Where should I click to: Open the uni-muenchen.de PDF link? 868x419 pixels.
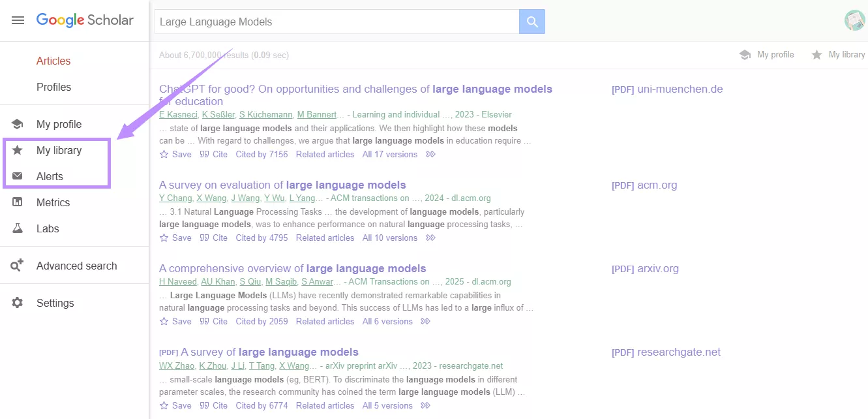point(667,89)
